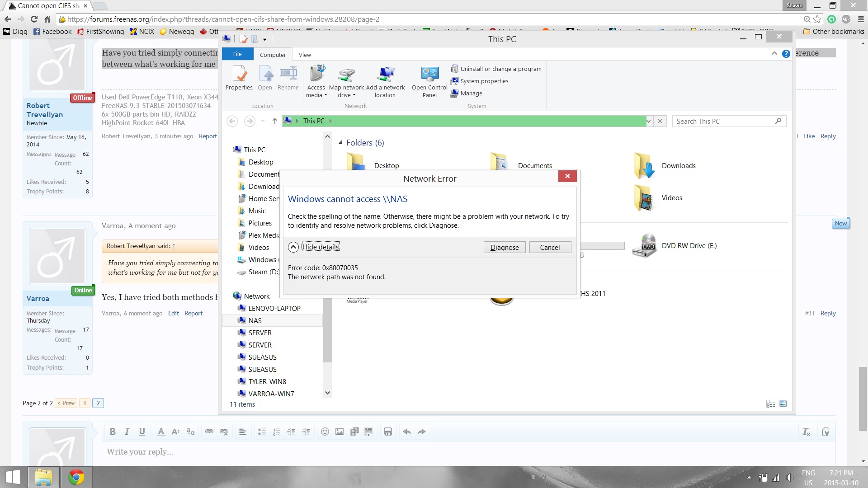Screen dimensions: 868x488
Task: Click the Map network drive icon
Action: (346, 75)
